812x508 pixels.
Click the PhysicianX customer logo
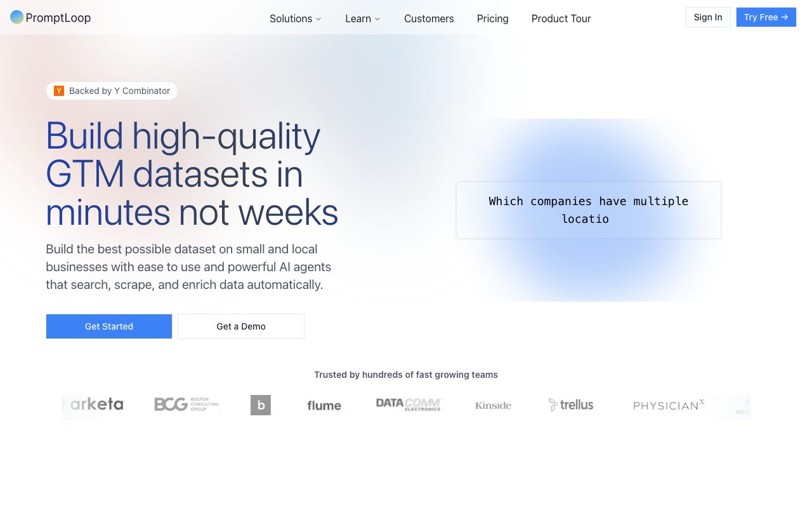pos(669,405)
